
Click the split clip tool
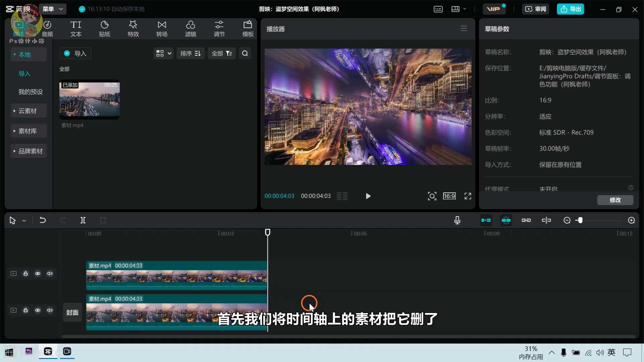point(83,220)
